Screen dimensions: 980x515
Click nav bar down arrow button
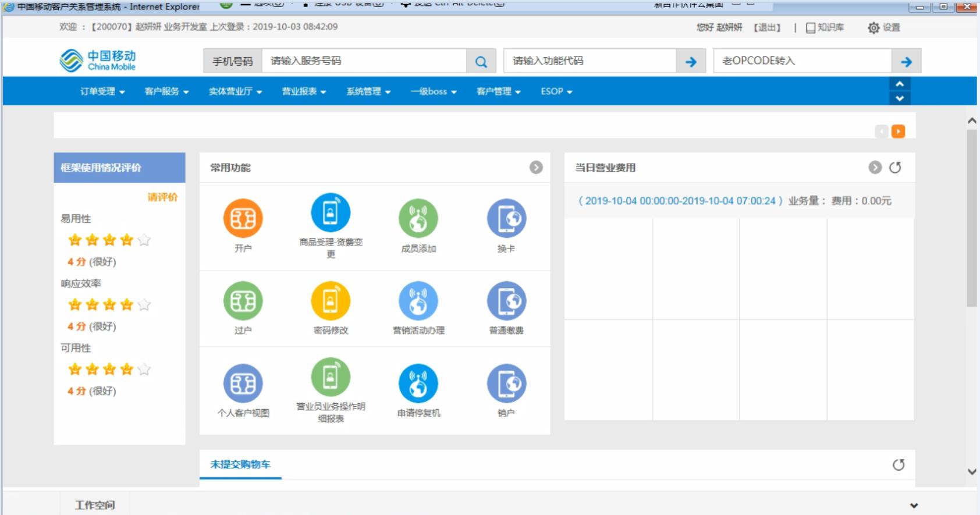point(900,98)
